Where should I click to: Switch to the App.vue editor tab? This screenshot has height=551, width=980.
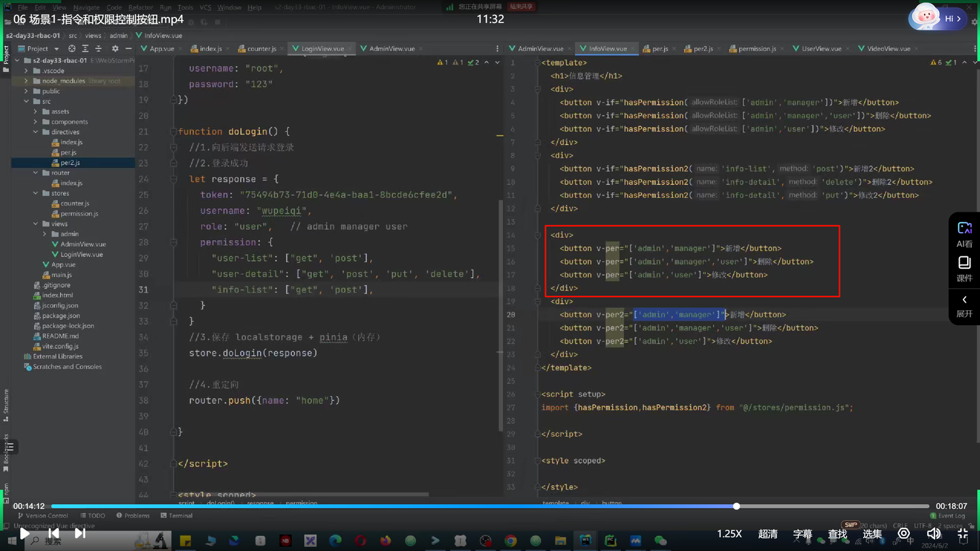(161, 49)
